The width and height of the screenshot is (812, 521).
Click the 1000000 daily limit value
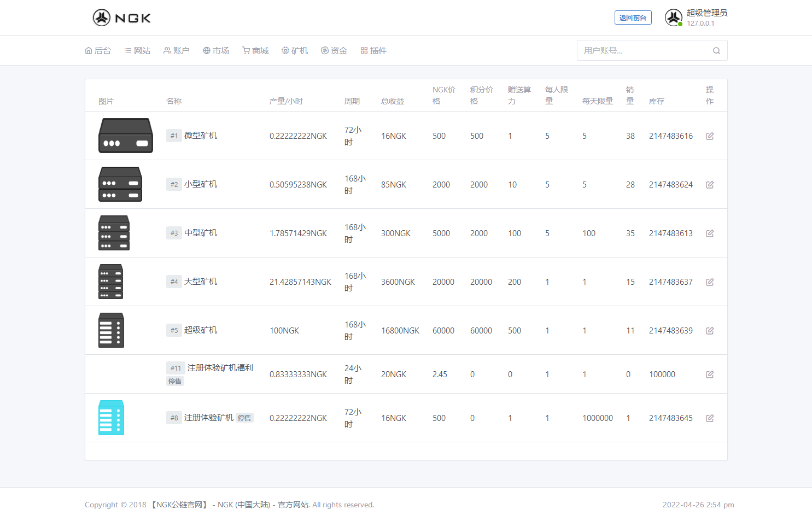coord(598,418)
